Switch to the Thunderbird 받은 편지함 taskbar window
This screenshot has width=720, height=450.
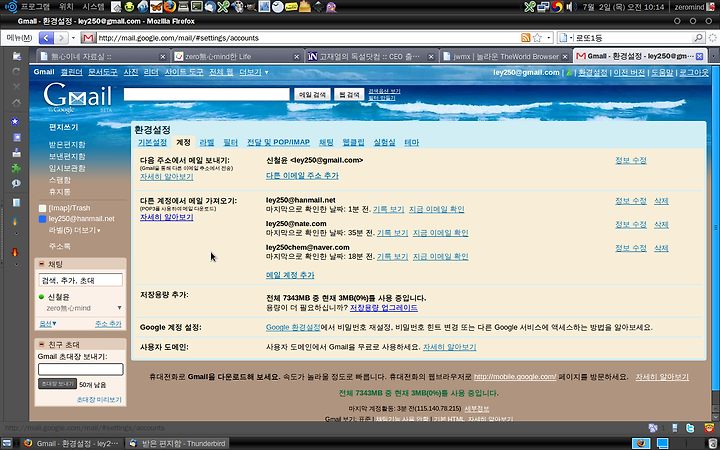pyautogui.click(x=178, y=443)
